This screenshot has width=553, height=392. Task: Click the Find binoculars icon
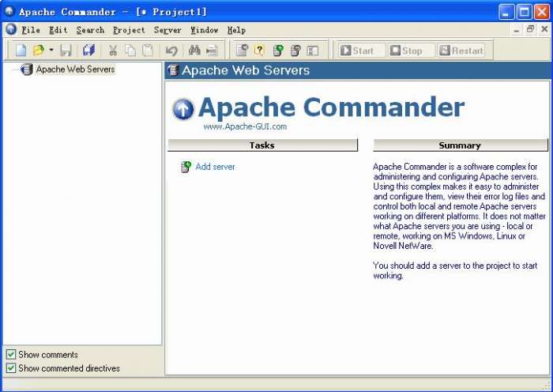[194, 51]
